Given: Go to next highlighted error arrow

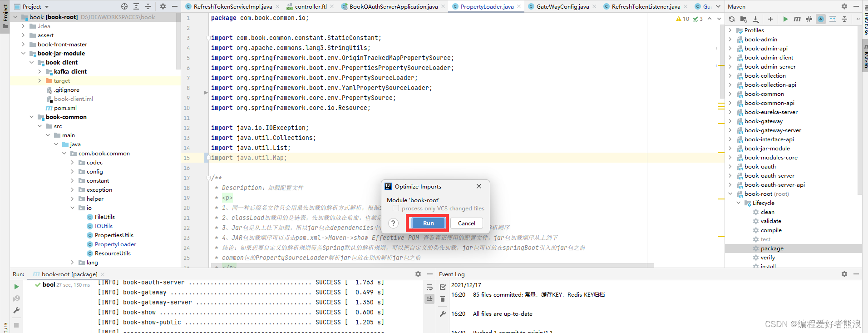Looking at the screenshot, I should [719, 19].
